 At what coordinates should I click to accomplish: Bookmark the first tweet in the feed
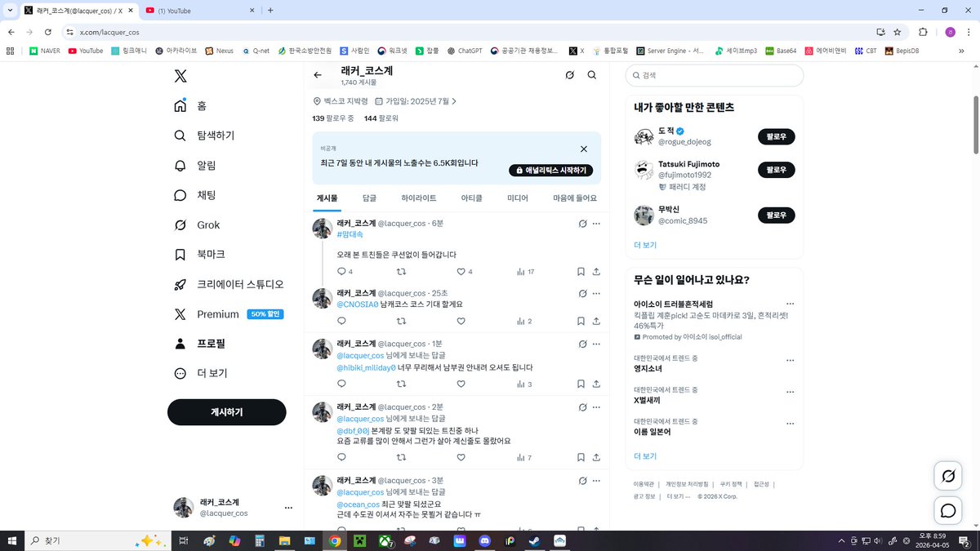(x=581, y=271)
